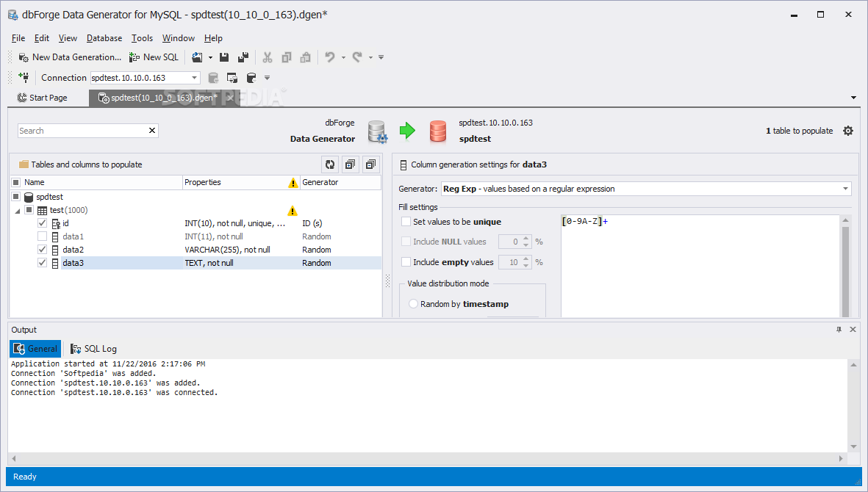
Task: Click the red spdtest target database icon
Action: click(x=438, y=131)
